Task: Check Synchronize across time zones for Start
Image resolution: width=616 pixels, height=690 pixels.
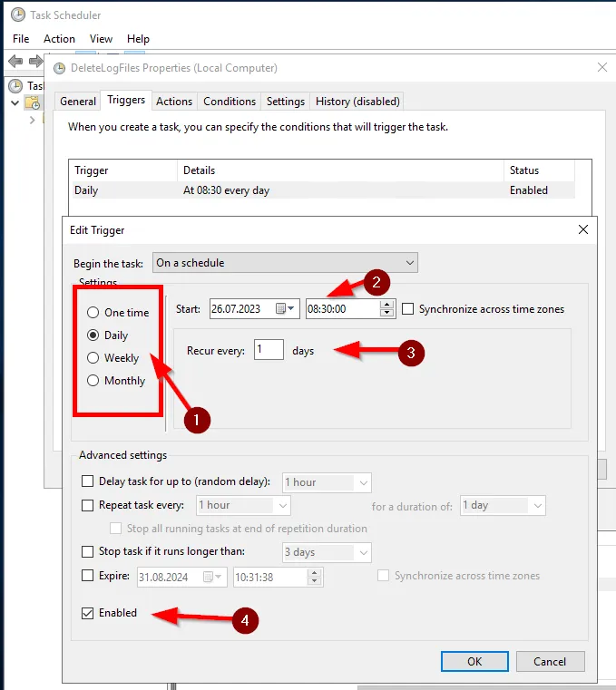Action: coord(408,309)
